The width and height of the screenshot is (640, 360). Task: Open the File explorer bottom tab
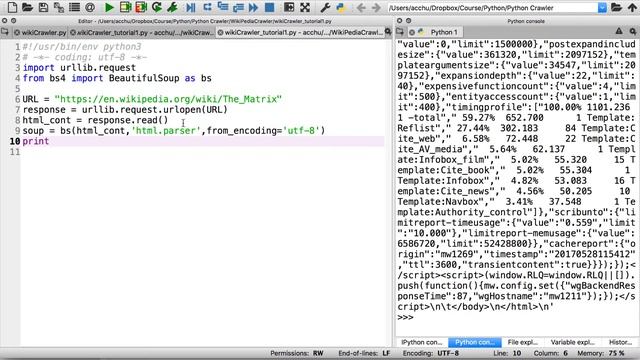click(x=523, y=342)
